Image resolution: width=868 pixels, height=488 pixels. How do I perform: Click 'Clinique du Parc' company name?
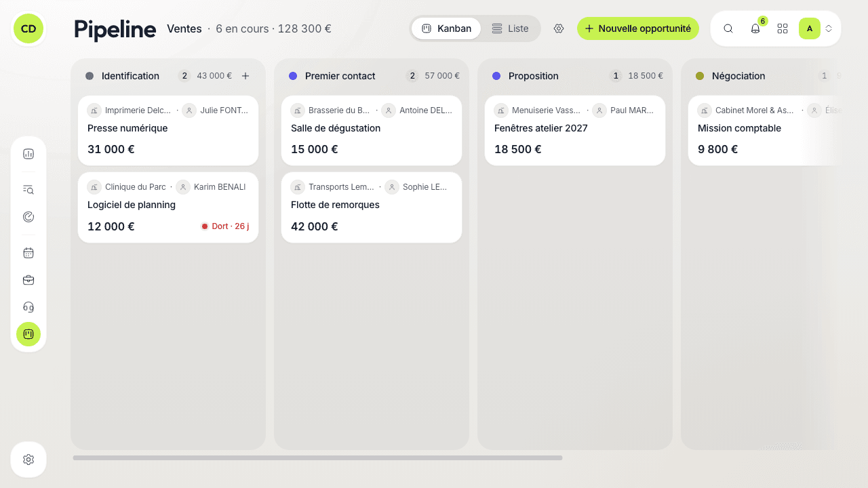coord(136,187)
